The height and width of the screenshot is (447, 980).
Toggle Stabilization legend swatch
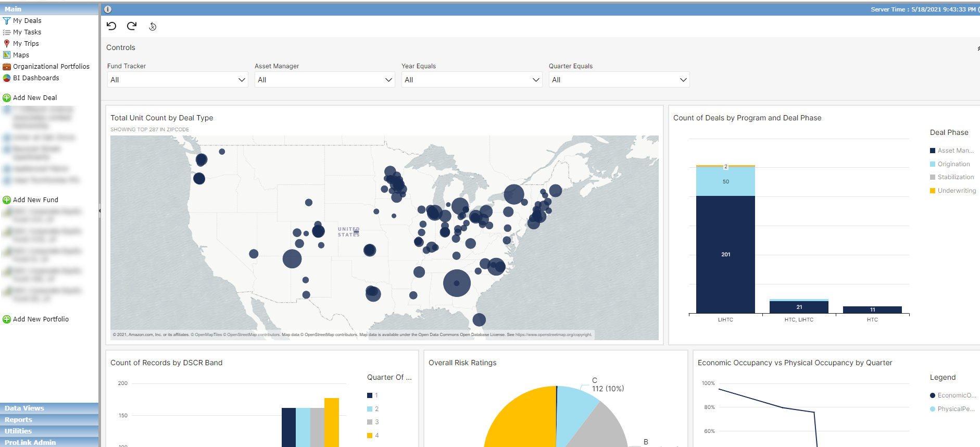[x=933, y=177]
